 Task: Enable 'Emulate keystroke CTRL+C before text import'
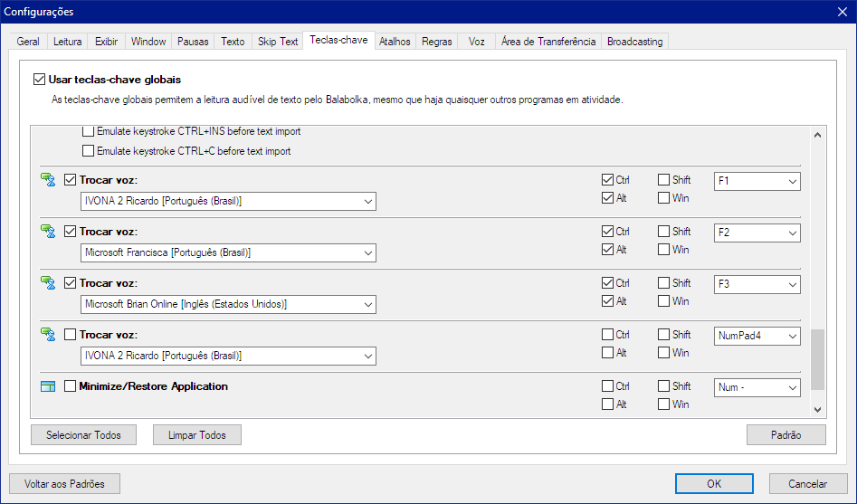coord(89,151)
